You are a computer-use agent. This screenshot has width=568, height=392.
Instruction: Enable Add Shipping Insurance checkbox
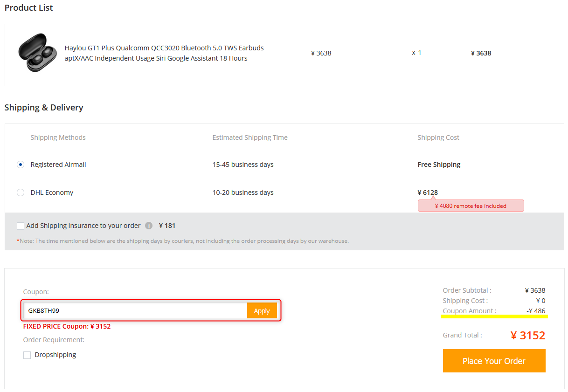(x=21, y=226)
